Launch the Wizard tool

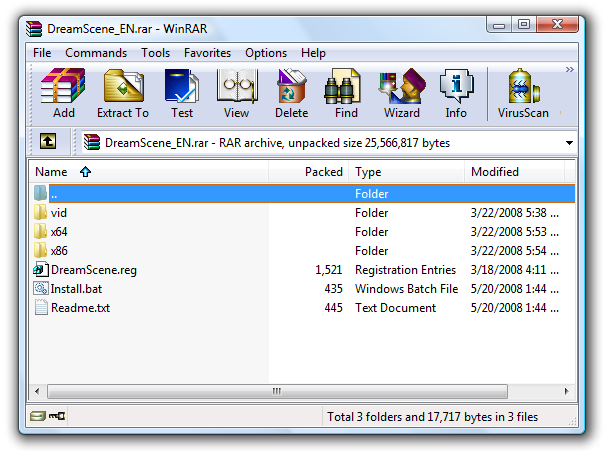coord(402,93)
